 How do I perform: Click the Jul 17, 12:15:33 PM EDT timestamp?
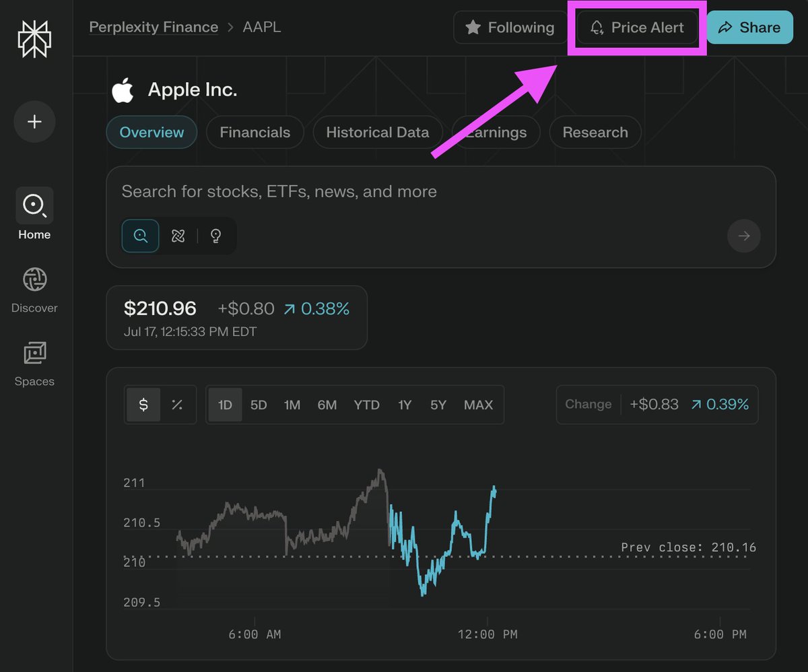191,332
